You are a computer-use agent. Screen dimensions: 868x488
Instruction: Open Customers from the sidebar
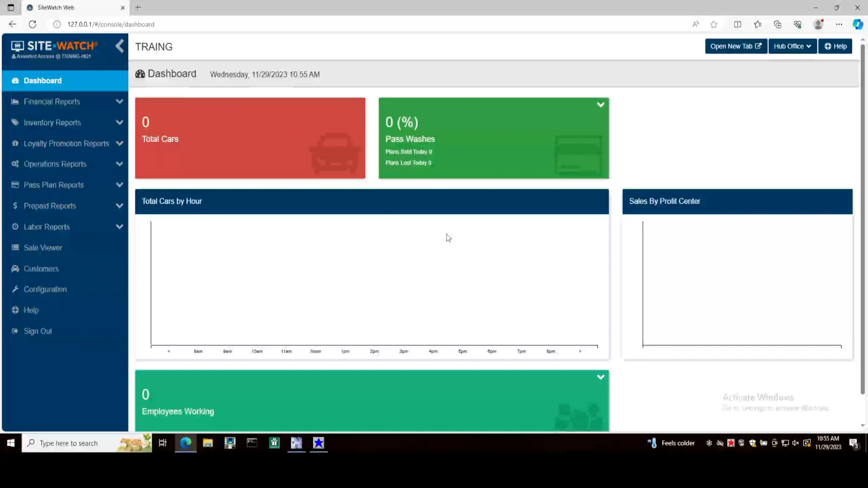point(41,268)
